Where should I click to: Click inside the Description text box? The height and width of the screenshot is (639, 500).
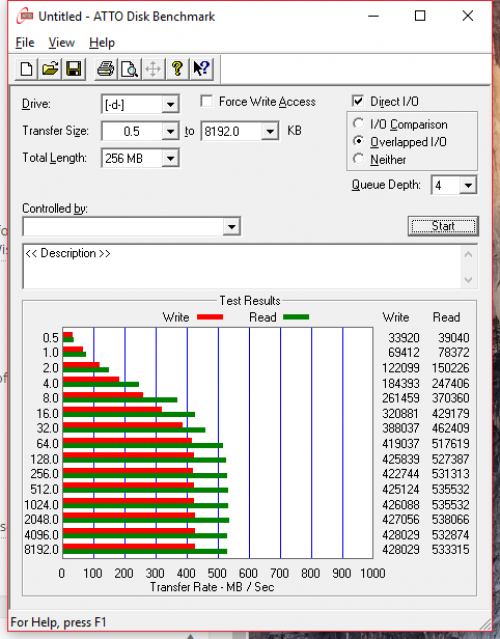tap(242, 267)
